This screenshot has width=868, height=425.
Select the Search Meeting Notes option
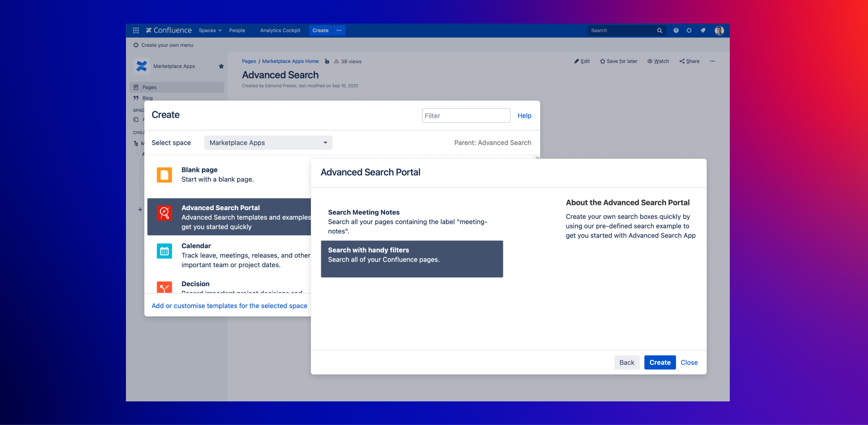coord(412,221)
